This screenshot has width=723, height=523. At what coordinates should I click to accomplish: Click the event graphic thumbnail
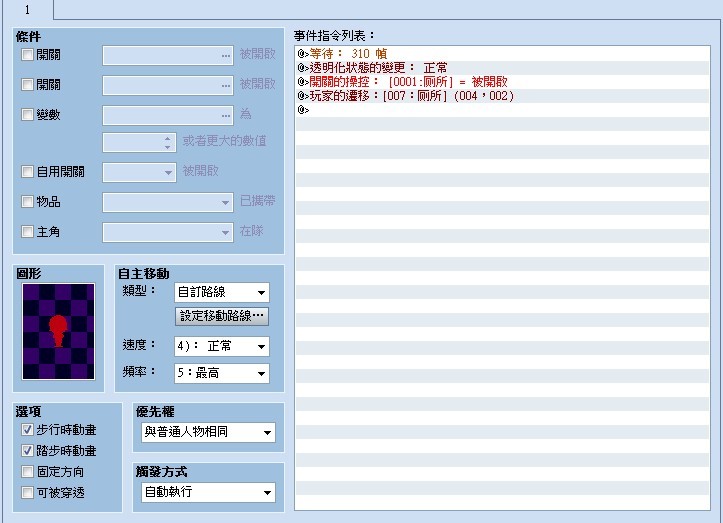tap(59, 332)
